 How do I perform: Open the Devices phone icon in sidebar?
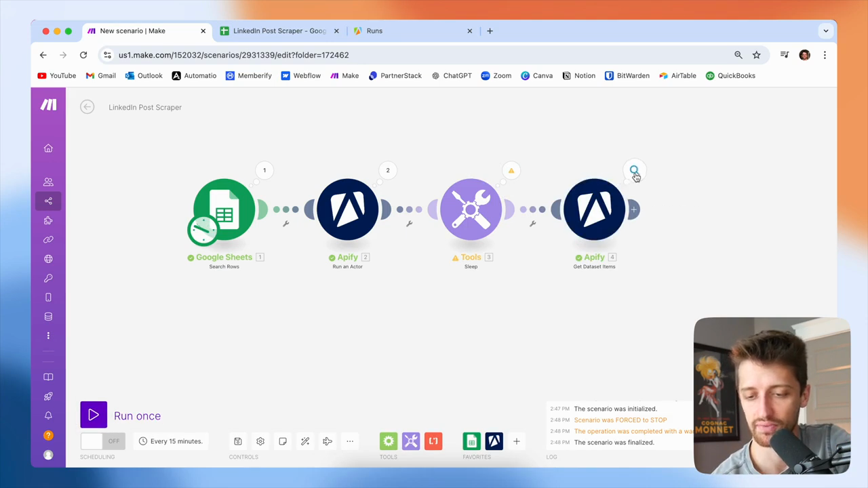pos(48,297)
